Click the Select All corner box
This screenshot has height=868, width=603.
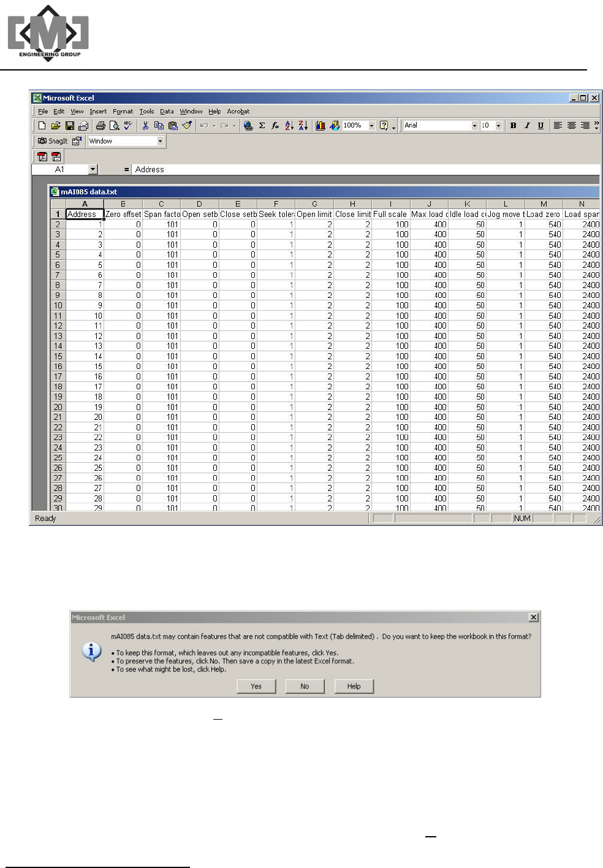coord(58,204)
